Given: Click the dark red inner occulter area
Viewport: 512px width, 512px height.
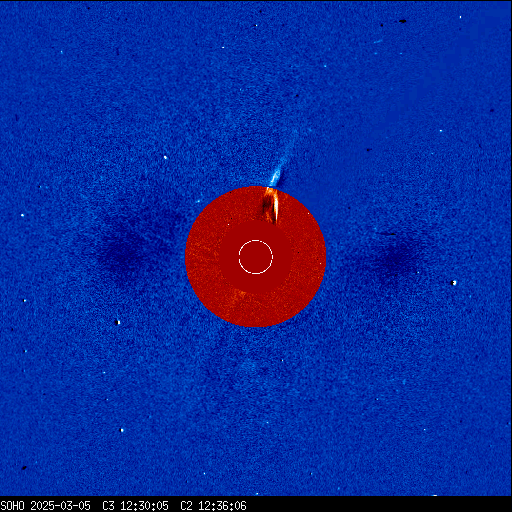Looking at the screenshot, I should (x=256, y=257).
